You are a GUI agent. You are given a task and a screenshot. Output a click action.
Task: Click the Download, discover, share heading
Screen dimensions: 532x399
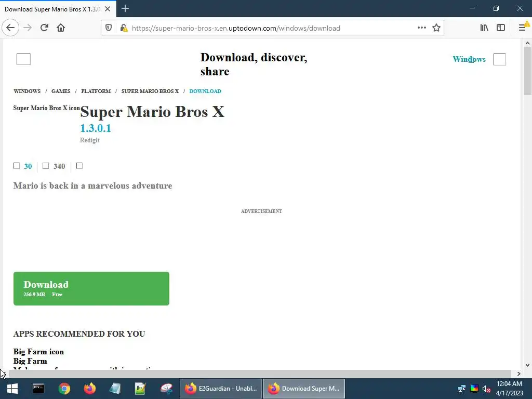[254, 64]
